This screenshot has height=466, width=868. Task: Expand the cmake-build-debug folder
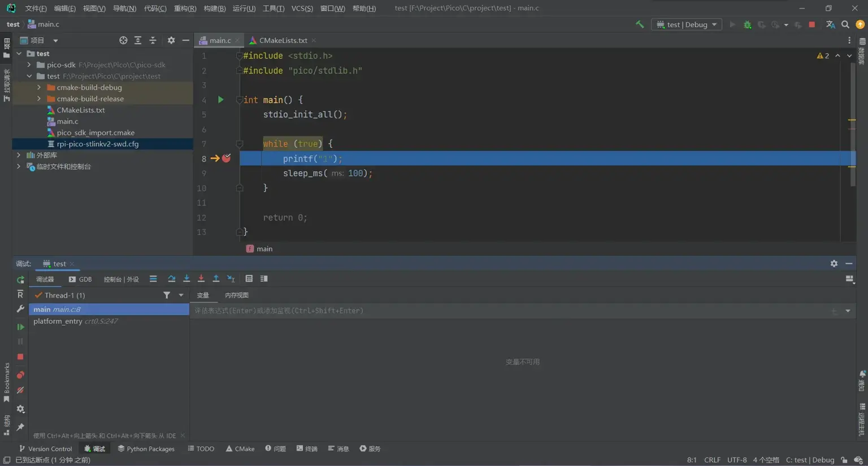click(x=39, y=88)
